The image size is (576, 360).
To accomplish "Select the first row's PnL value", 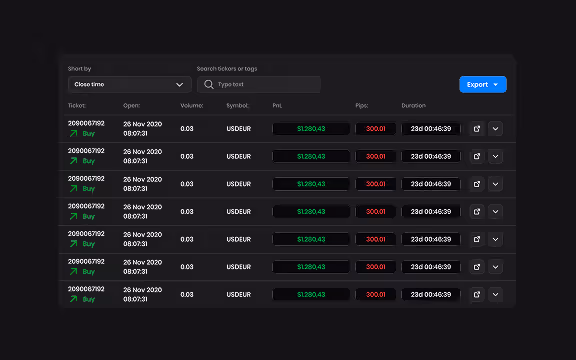I will (311, 129).
